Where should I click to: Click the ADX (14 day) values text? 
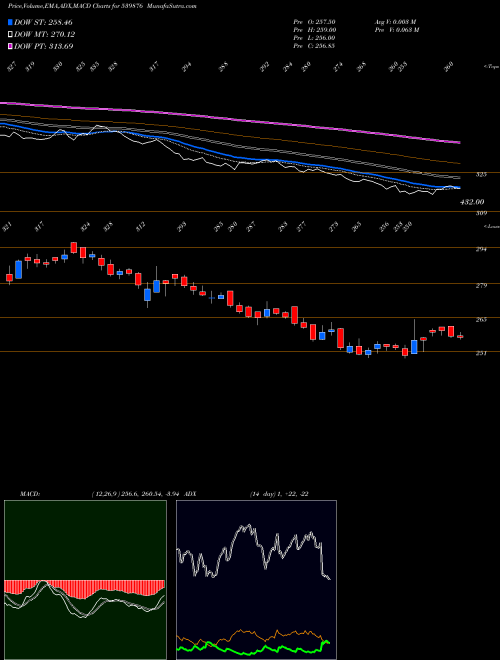pos(279,493)
